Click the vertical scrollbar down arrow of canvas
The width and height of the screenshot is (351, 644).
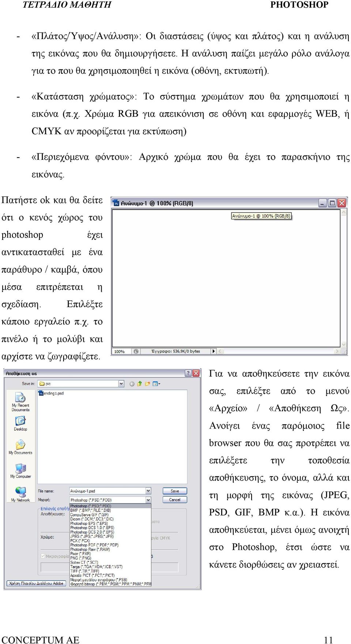[x=344, y=344]
